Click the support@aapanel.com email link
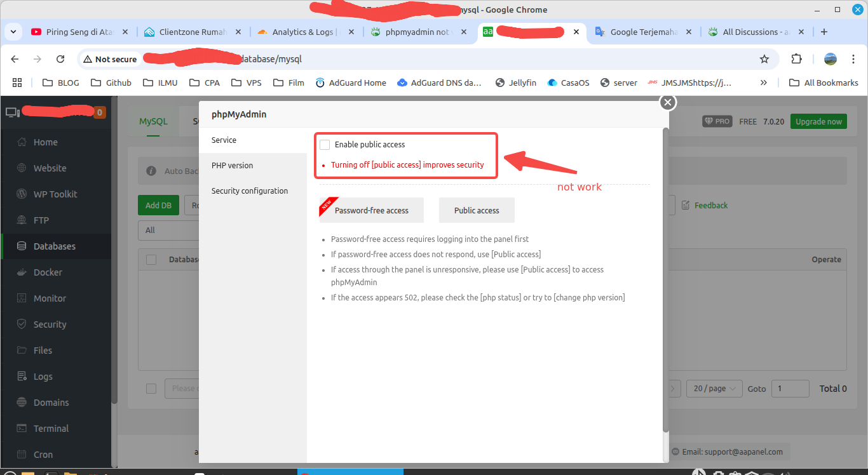Viewport: 868px width, 475px height. tap(732, 452)
